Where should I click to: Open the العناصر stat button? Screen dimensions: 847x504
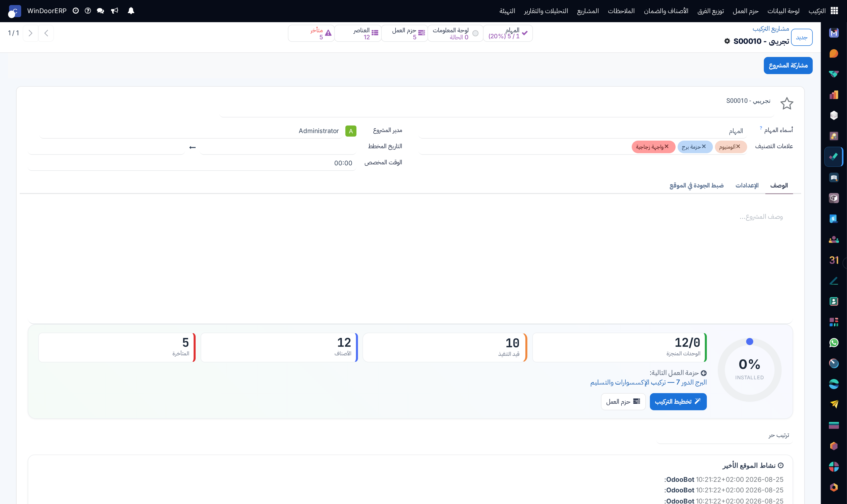[358, 33]
